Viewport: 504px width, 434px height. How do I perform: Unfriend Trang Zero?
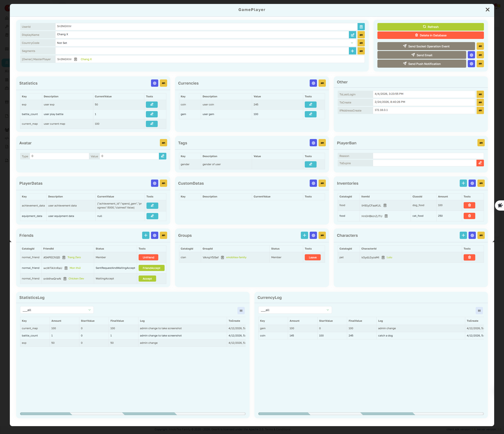148,257
